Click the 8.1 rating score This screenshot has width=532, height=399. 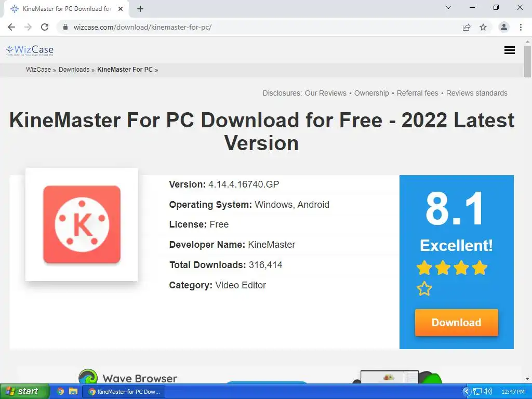454,208
